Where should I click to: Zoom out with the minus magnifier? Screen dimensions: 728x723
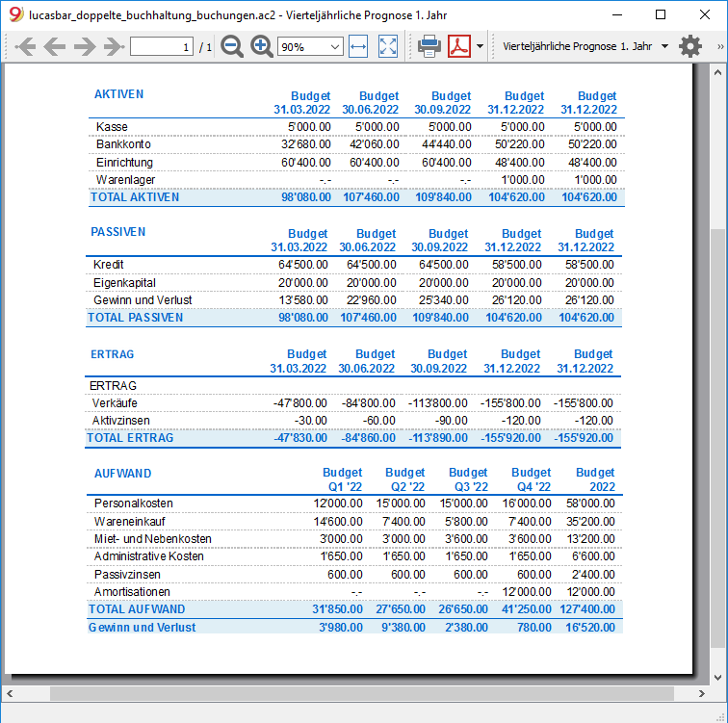tap(232, 46)
